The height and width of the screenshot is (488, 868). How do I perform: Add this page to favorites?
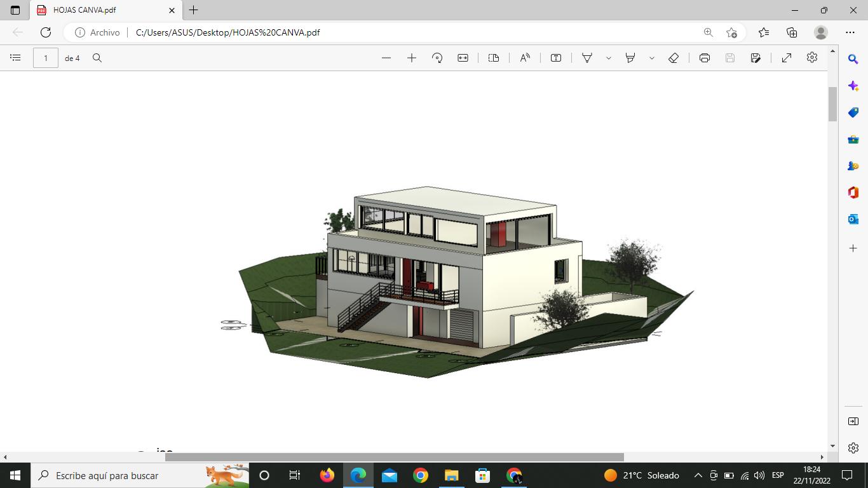[x=732, y=32]
